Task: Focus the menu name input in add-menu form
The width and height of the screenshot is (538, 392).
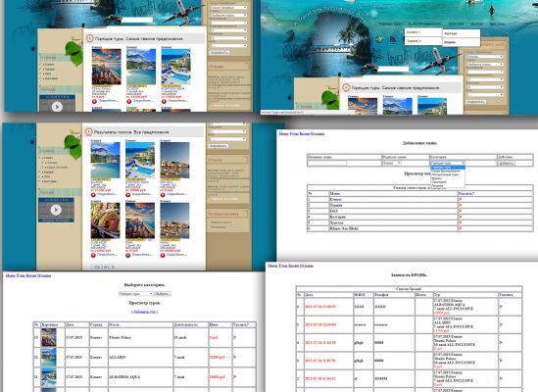Action: 327,164
